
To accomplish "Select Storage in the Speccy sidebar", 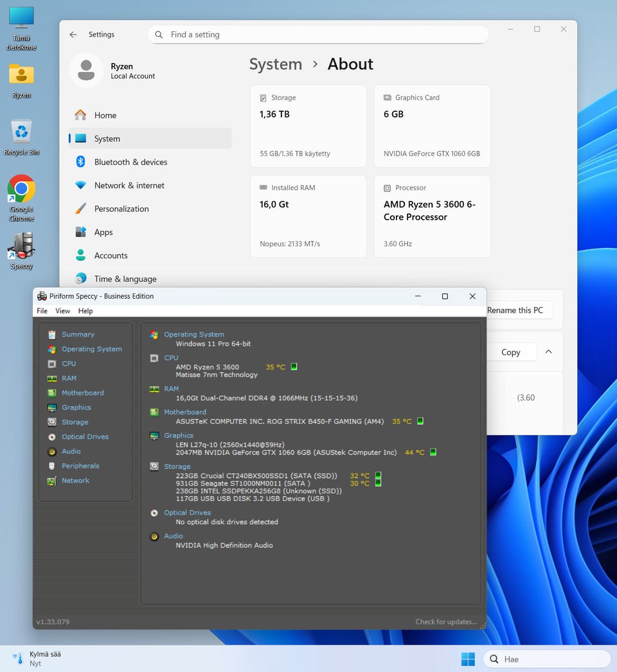I will click(75, 422).
